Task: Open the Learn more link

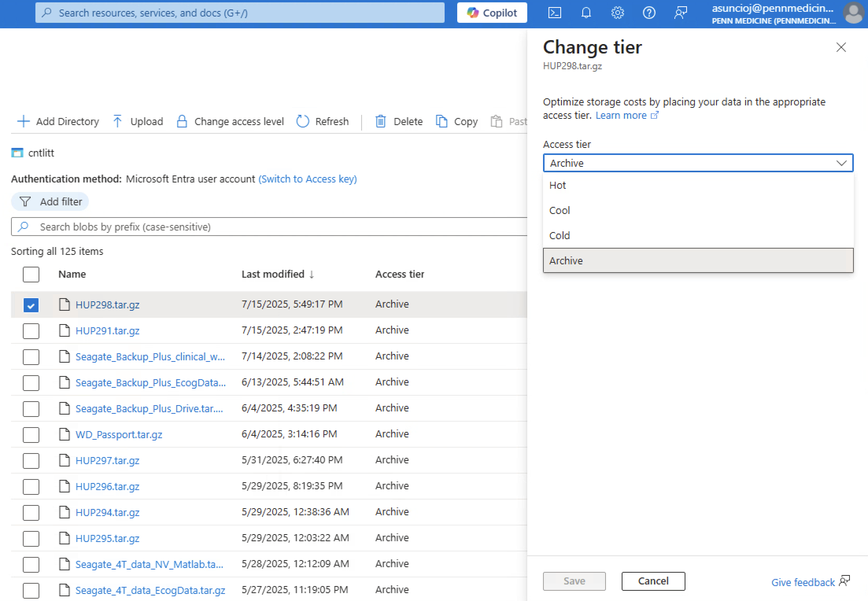Action: click(x=627, y=115)
